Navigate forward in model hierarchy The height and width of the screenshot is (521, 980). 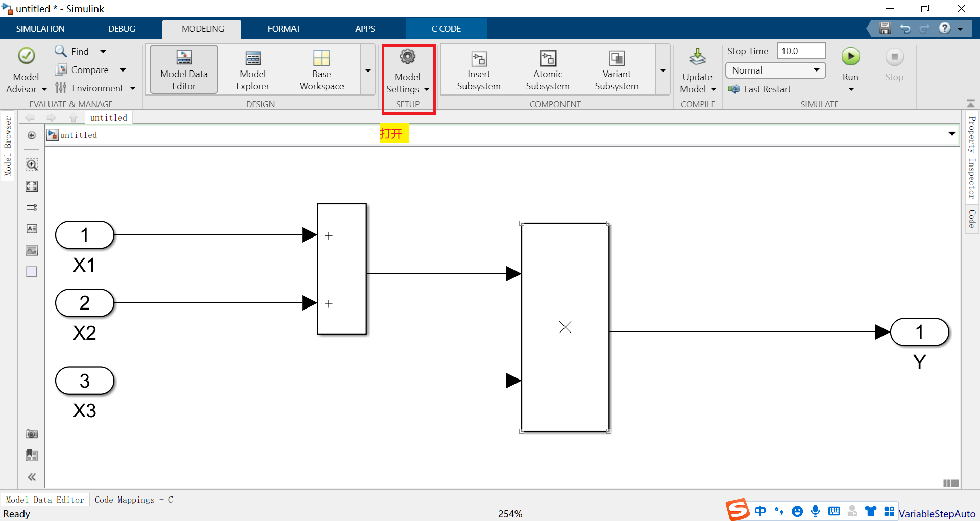[52, 118]
